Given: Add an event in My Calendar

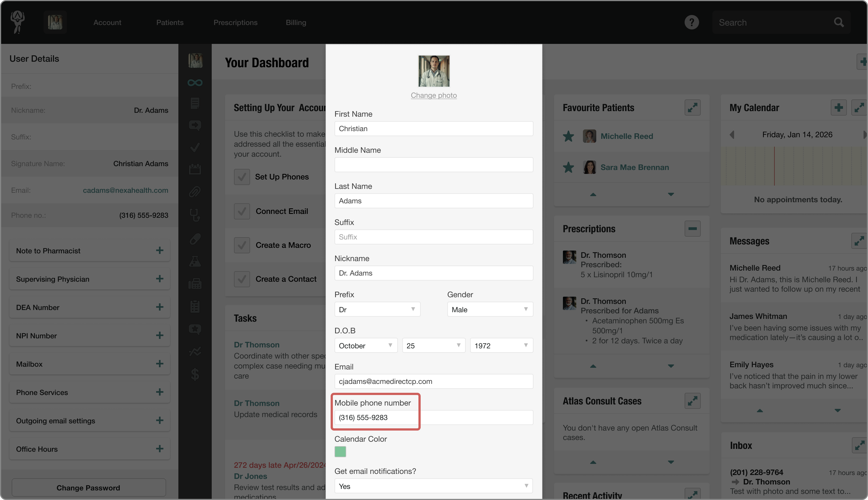Looking at the screenshot, I should pyautogui.click(x=839, y=107).
